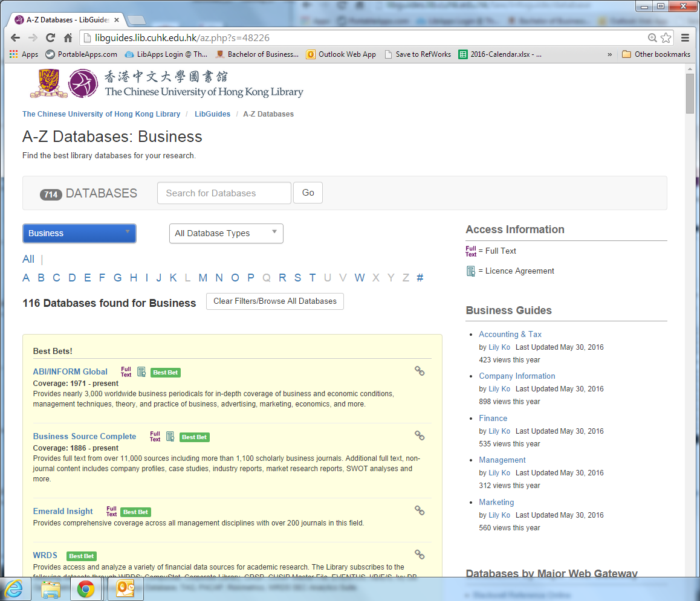Filter databases by letter M
700x601 pixels.
pyautogui.click(x=203, y=278)
